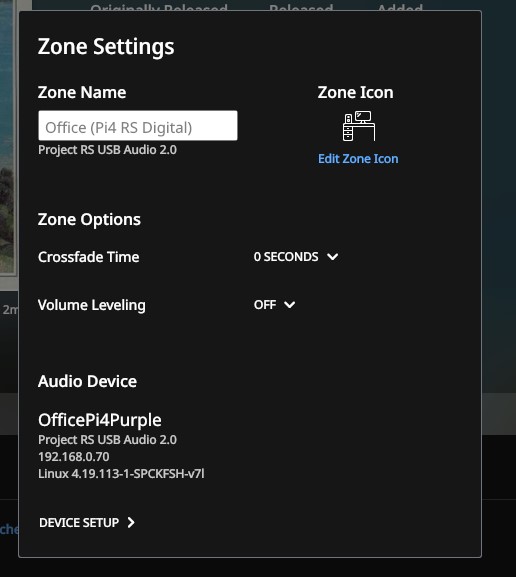Click the Zone Settings heading
This screenshot has height=577, width=516.
(106, 47)
